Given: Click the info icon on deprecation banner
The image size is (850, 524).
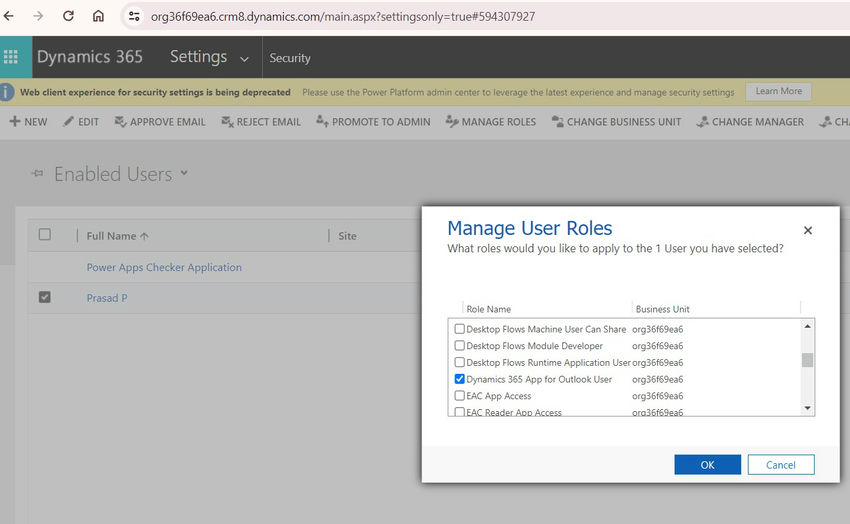Looking at the screenshot, I should pyautogui.click(x=7, y=92).
